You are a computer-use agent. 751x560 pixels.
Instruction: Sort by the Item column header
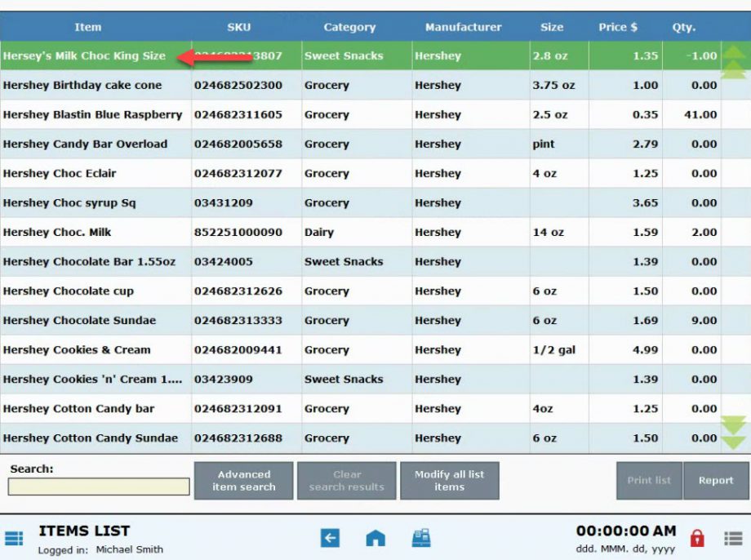point(87,27)
